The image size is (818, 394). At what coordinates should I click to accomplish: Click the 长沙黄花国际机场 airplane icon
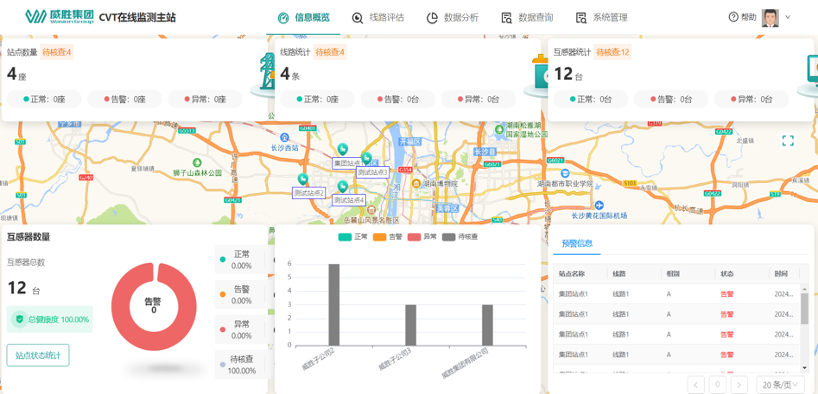598,205
